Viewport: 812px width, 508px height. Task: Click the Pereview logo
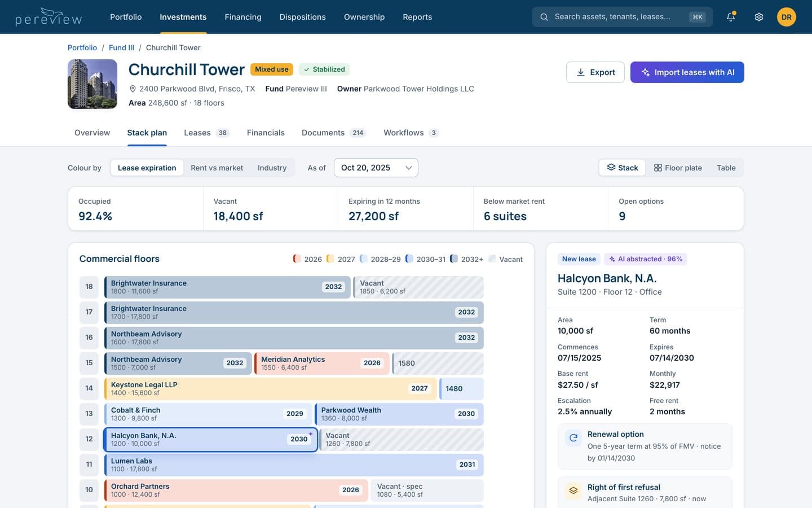coord(48,17)
